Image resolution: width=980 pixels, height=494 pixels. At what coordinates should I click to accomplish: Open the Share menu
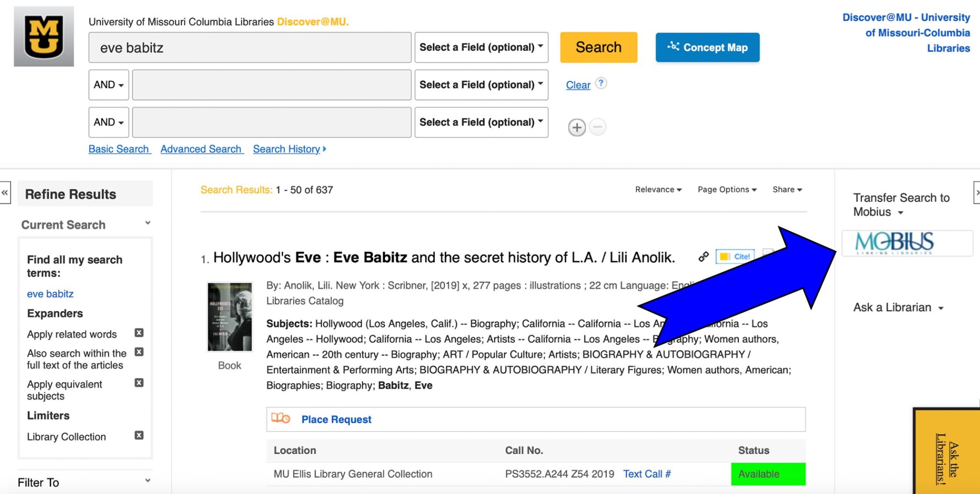787,189
